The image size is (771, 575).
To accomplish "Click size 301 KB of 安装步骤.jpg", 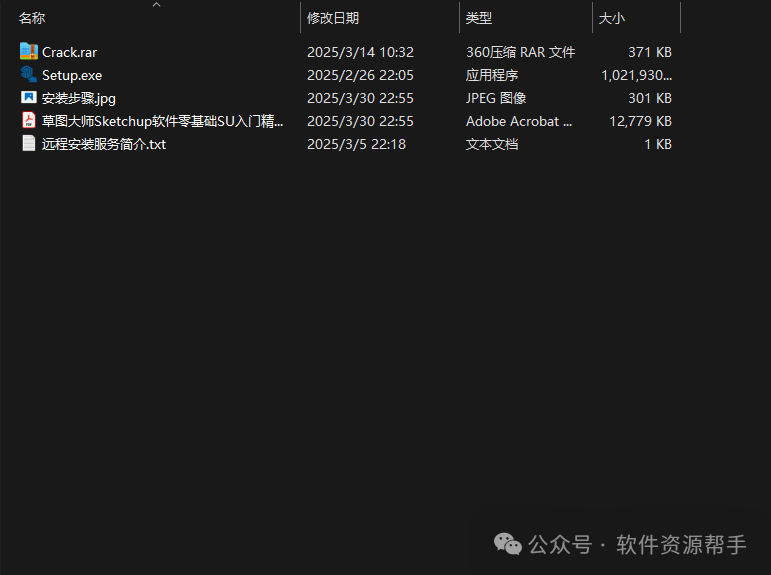I will coord(650,98).
